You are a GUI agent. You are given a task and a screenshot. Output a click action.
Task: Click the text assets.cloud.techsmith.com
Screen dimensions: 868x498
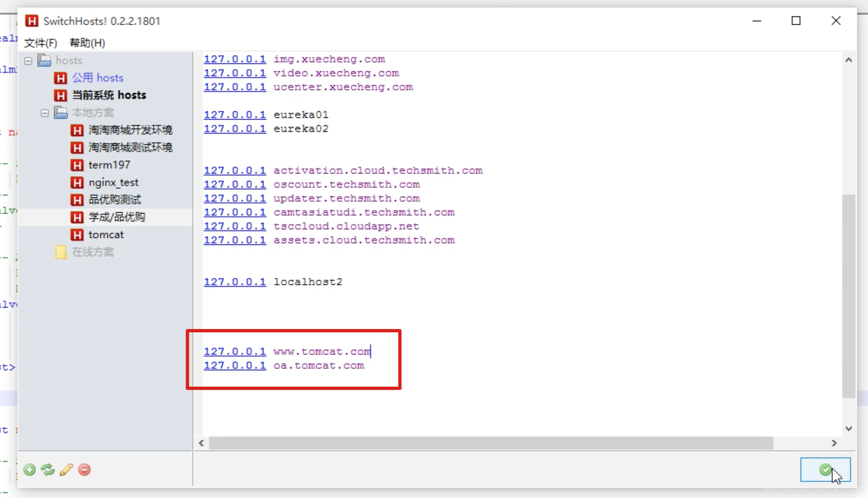pos(364,240)
